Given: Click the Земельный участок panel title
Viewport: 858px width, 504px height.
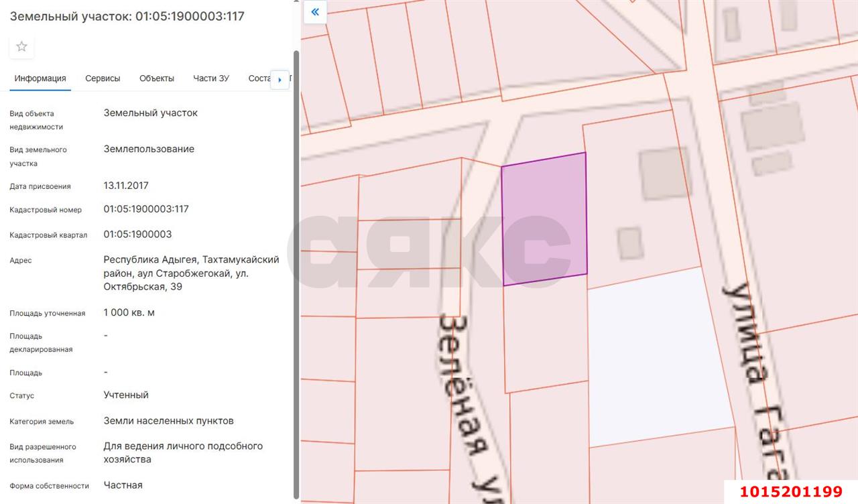Looking at the screenshot, I should (127, 16).
